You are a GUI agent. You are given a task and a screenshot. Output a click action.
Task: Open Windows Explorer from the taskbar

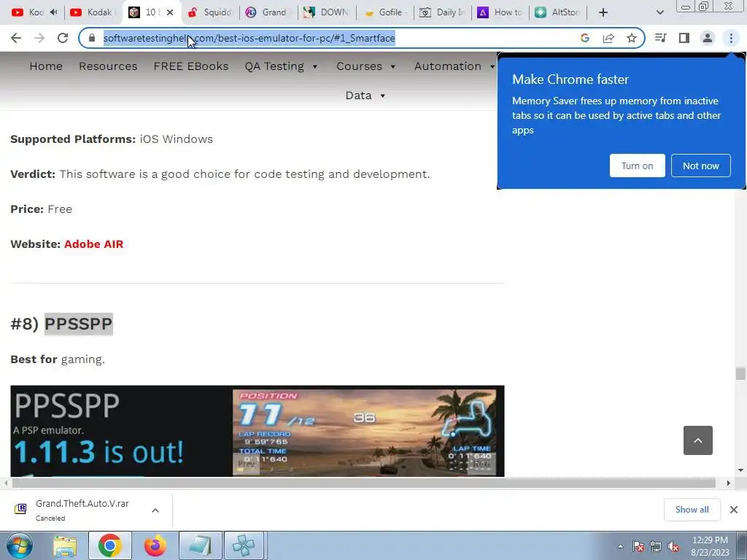coord(65,546)
